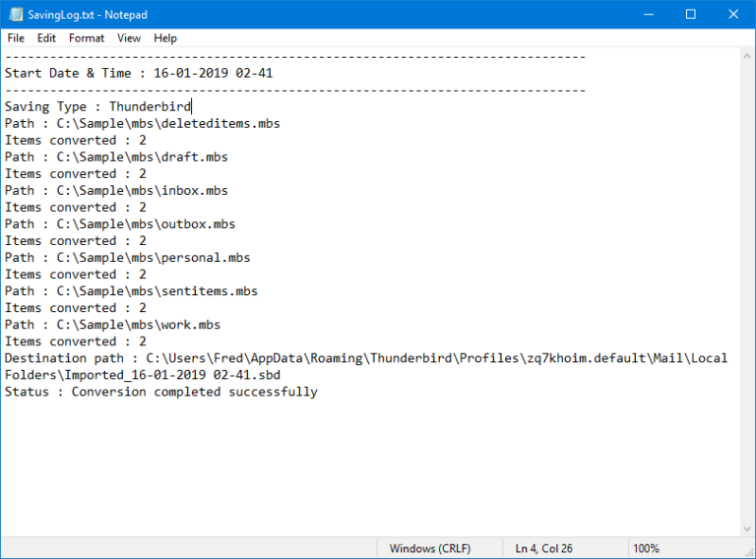
Task: Minimize the Notepad window
Action: pyautogui.click(x=647, y=14)
